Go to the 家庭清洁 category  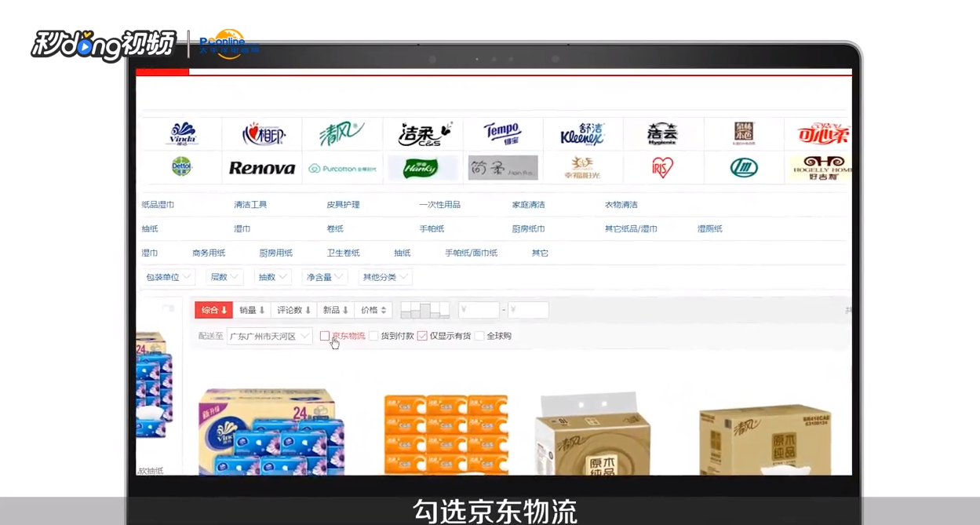(528, 205)
